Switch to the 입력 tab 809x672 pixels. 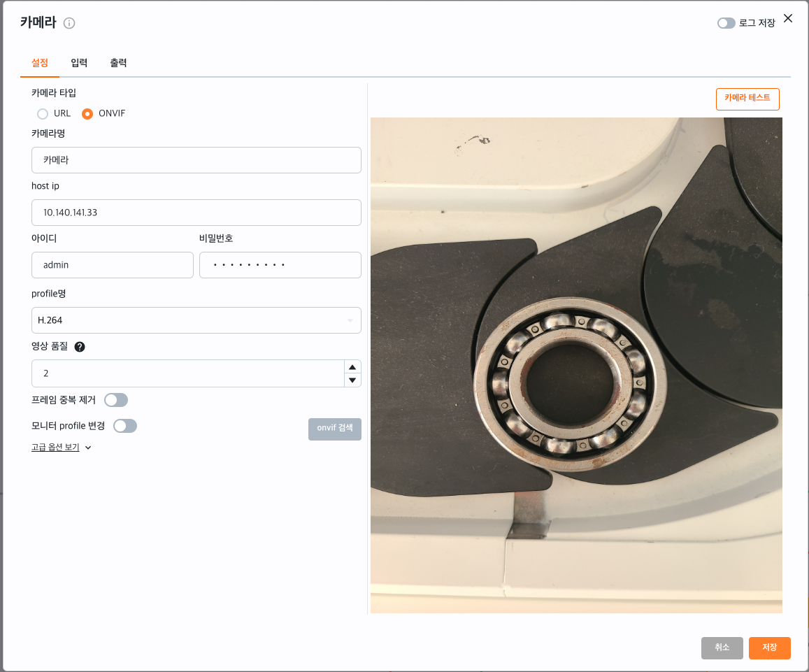coord(79,63)
